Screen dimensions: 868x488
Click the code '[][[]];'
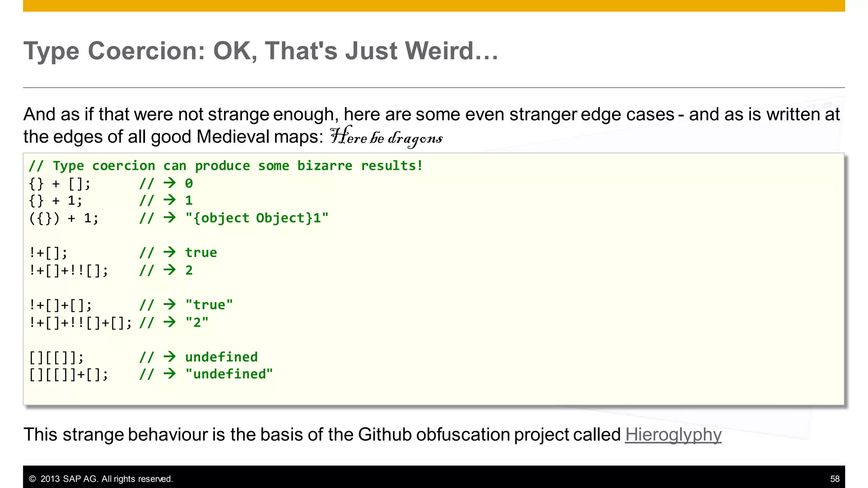[56, 358]
